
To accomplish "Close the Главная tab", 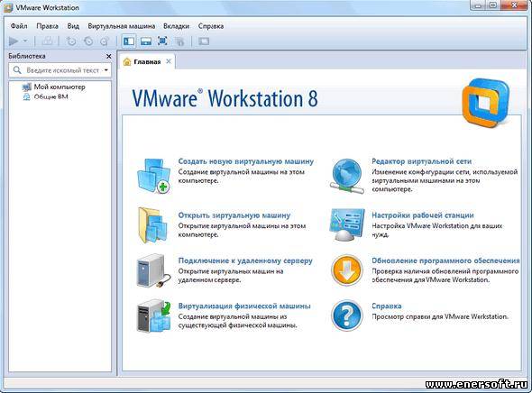I will click(x=169, y=61).
